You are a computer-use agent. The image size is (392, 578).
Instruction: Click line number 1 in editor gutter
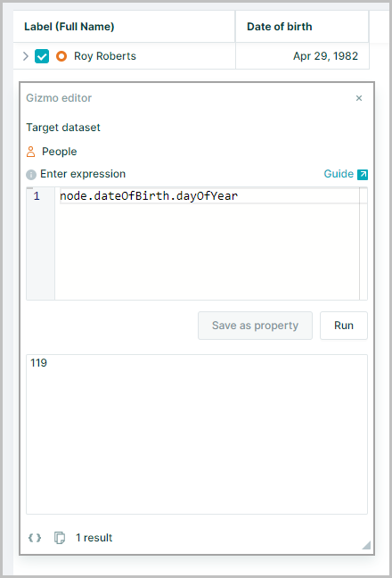click(37, 195)
